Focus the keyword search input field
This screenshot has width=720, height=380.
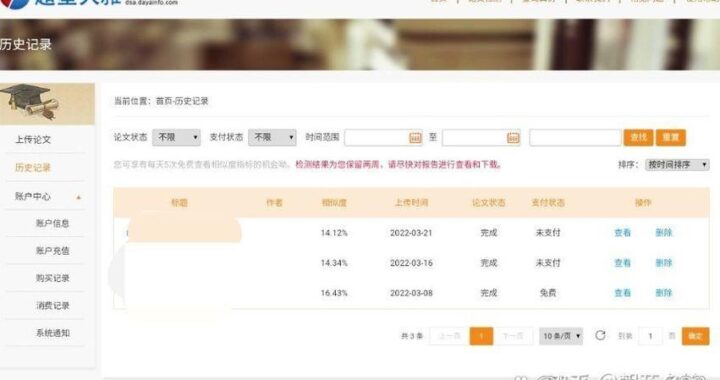pyautogui.click(x=575, y=138)
